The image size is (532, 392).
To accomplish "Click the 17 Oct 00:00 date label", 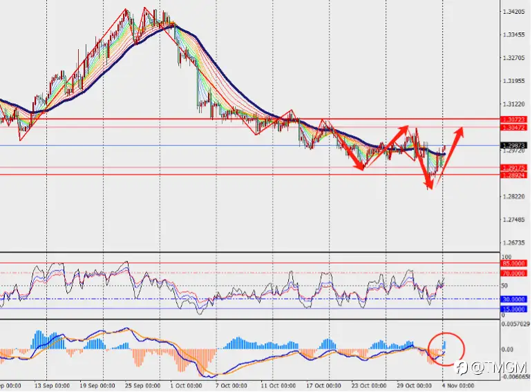I will [x=323, y=386].
